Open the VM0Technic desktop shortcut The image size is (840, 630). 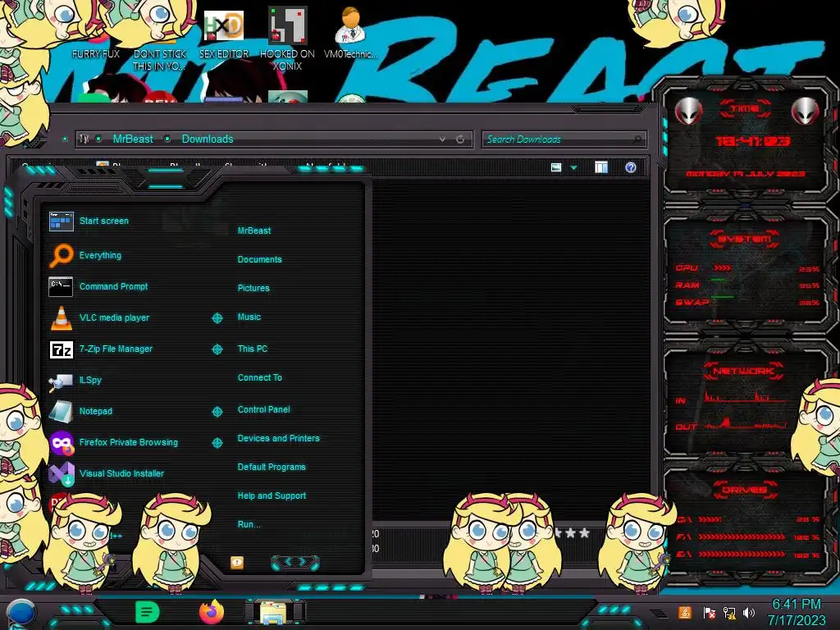pos(350,32)
